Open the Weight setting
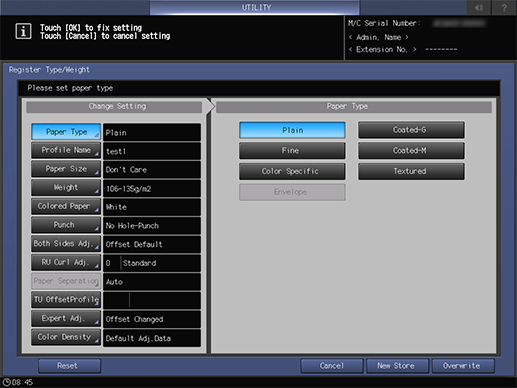This screenshot has width=517, height=388. coord(66,188)
